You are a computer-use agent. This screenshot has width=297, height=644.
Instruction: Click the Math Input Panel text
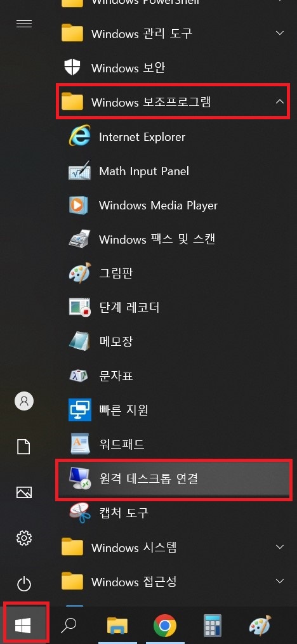tap(144, 171)
